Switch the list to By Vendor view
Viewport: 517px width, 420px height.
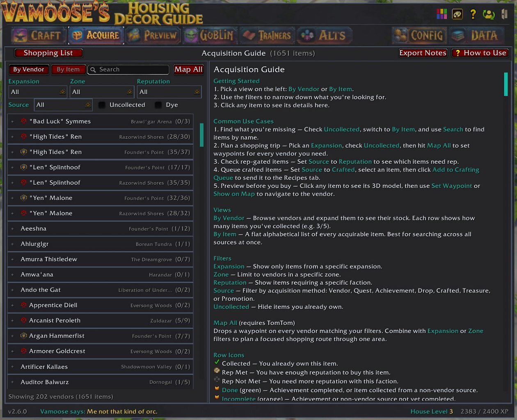pyautogui.click(x=29, y=70)
